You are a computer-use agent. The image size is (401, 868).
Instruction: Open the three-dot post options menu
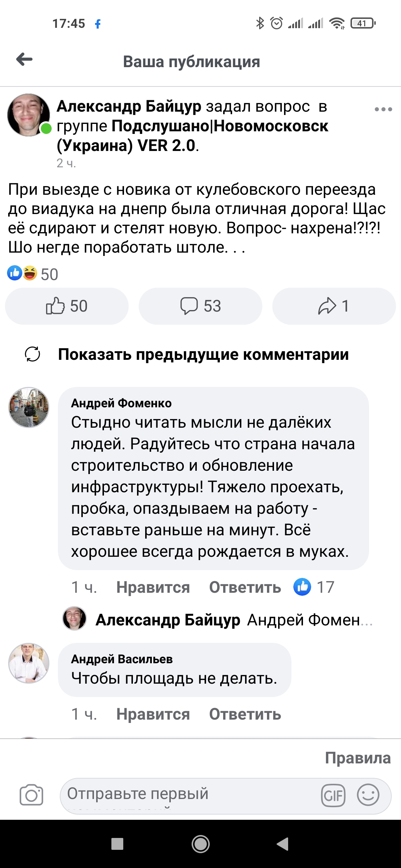(x=383, y=109)
